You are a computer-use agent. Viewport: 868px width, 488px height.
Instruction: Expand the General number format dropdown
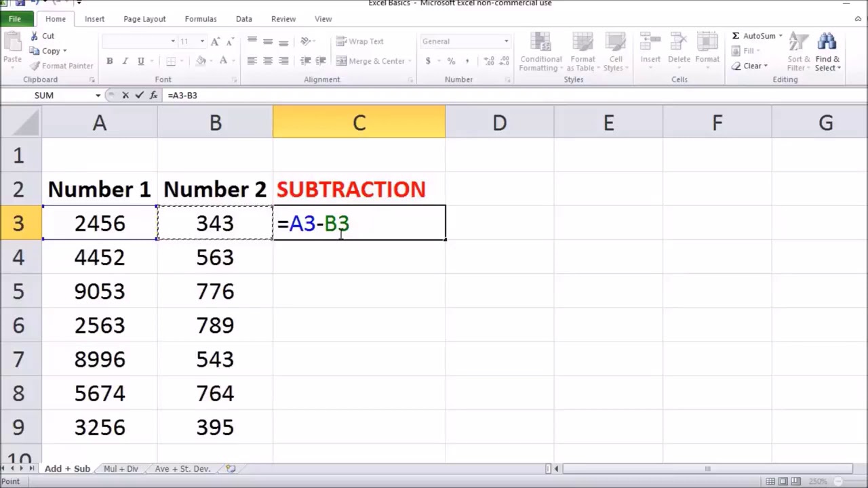[x=506, y=41]
